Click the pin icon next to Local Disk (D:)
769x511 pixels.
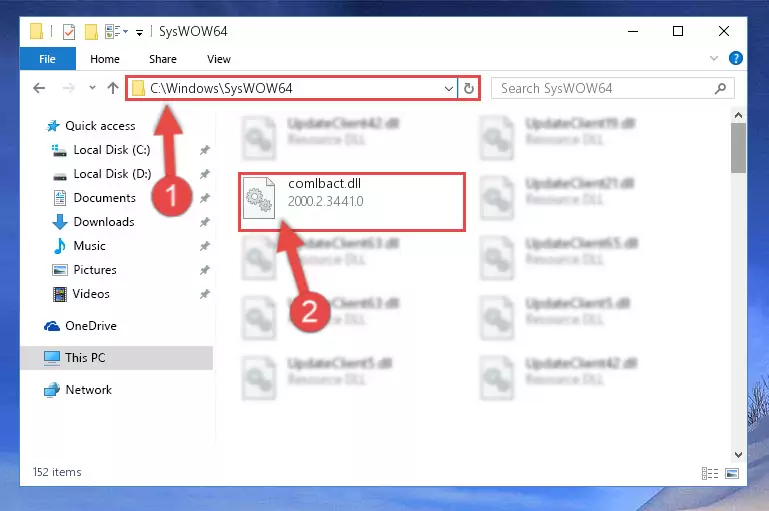click(205, 174)
